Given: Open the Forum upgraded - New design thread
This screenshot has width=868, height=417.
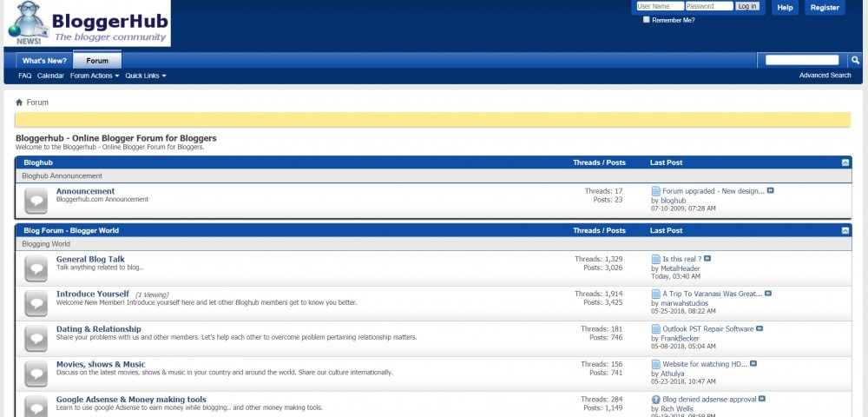Looking at the screenshot, I should tap(713, 191).
